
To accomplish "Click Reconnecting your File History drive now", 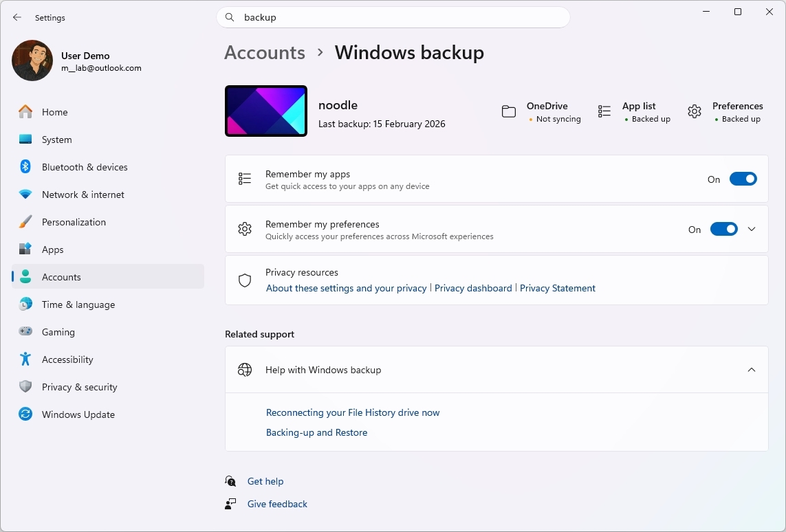I will [x=353, y=412].
